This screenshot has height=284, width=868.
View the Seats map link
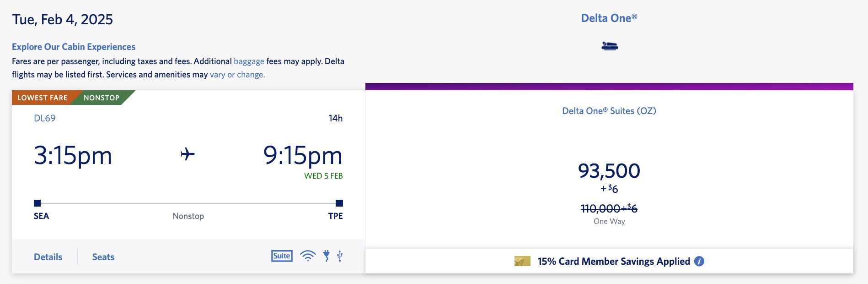[103, 257]
